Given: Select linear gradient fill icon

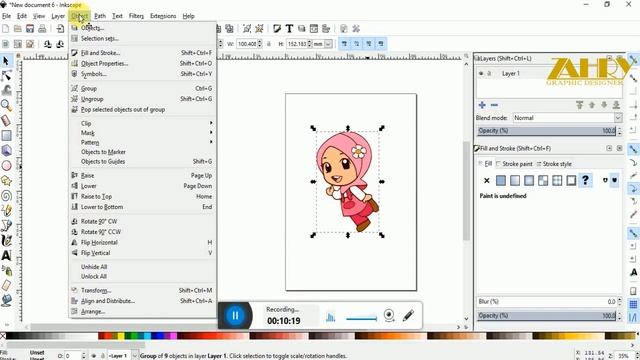Looking at the screenshot, I should click(x=515, y=180).
